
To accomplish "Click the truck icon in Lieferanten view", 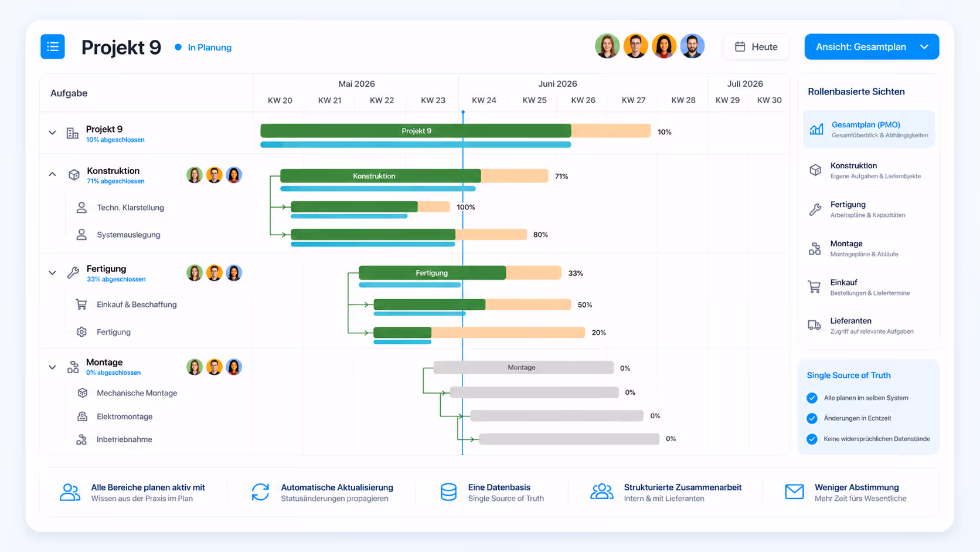I will click(815, 325).
